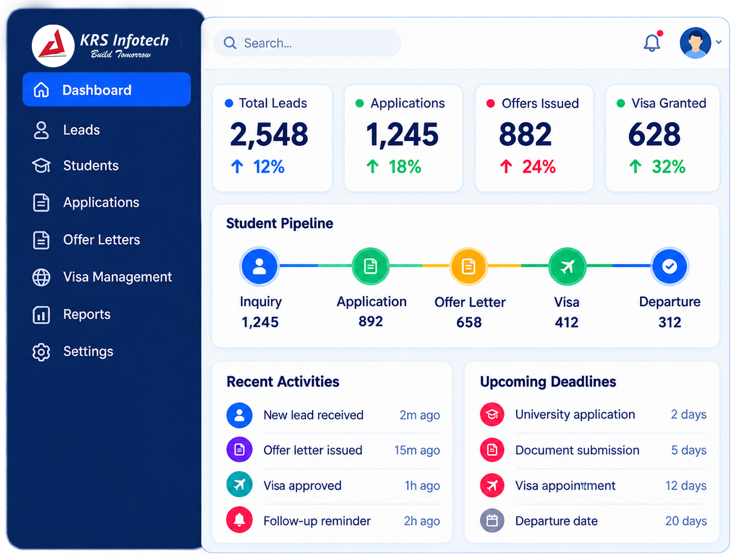Open the New lead received activity
Viewport: 737px width, 560px height.
pos(333,415)
